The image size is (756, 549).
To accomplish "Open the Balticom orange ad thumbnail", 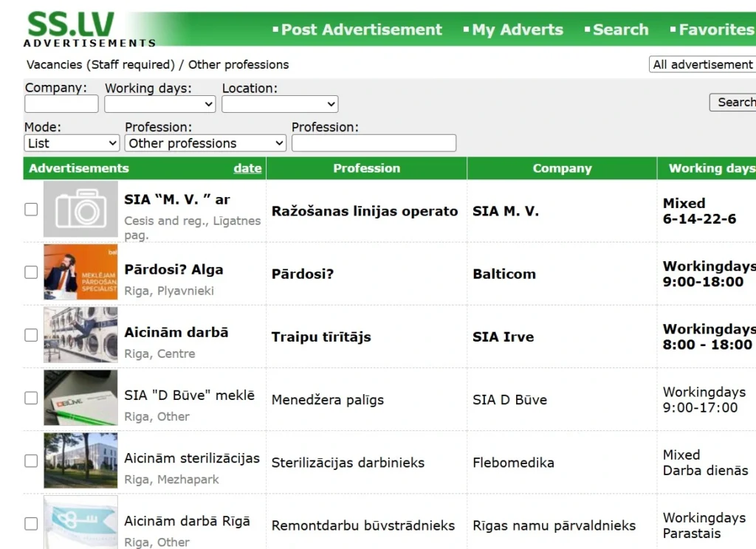I will click(80, 272).
